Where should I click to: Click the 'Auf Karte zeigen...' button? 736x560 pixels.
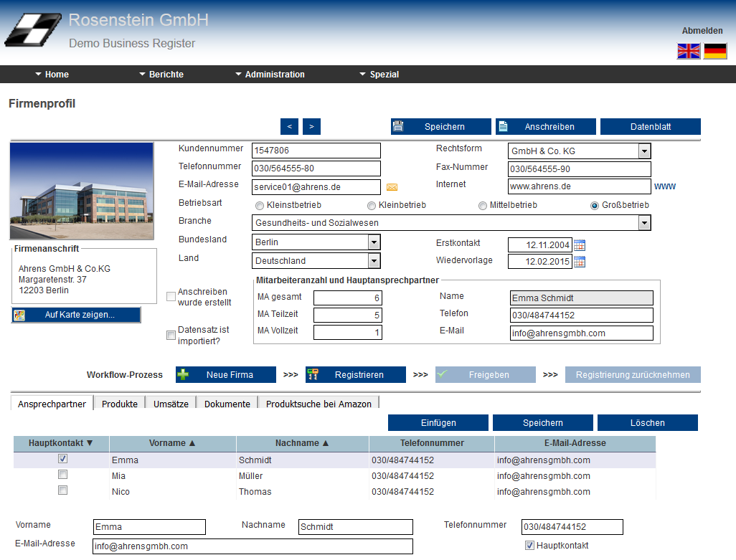pos(76,315)
